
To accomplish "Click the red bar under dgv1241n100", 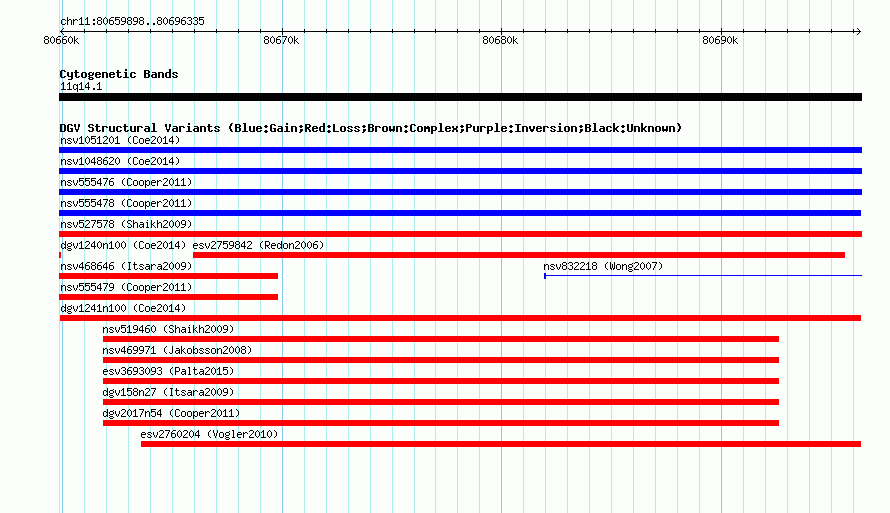I will (x=460, y=318).
